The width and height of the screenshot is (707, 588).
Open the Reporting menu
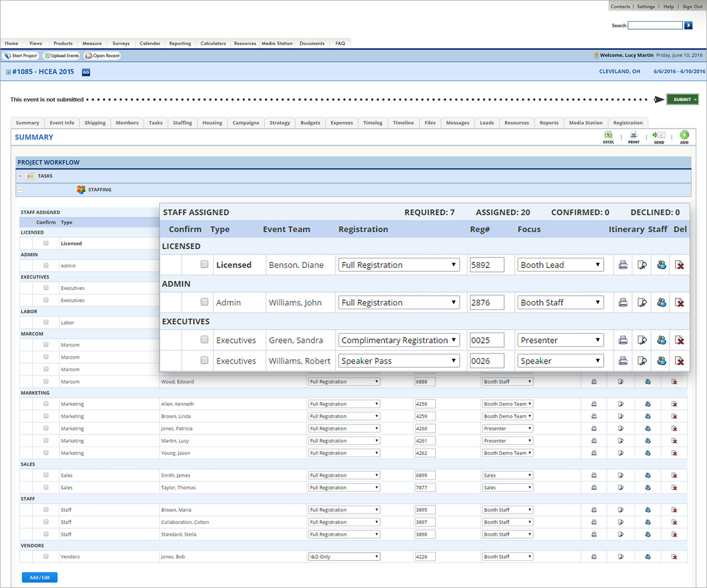pyautogui.click(x=180, y=44)
